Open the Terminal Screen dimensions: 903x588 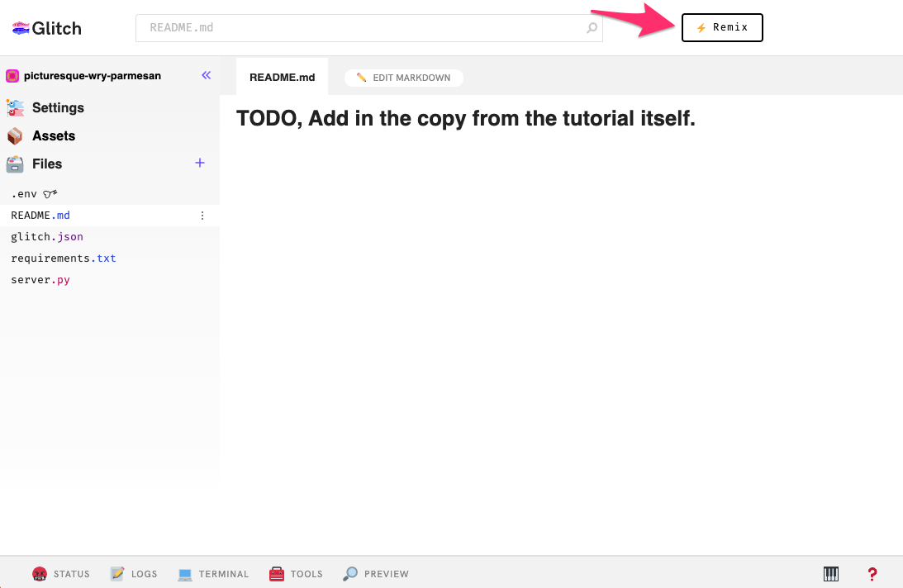[x=213, y=573]
